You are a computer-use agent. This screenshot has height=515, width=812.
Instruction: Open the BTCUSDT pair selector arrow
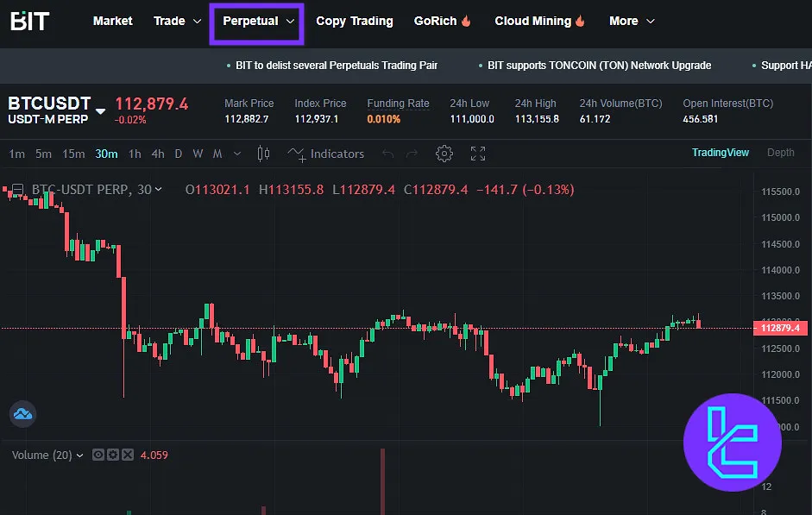[x=101, y=111]
